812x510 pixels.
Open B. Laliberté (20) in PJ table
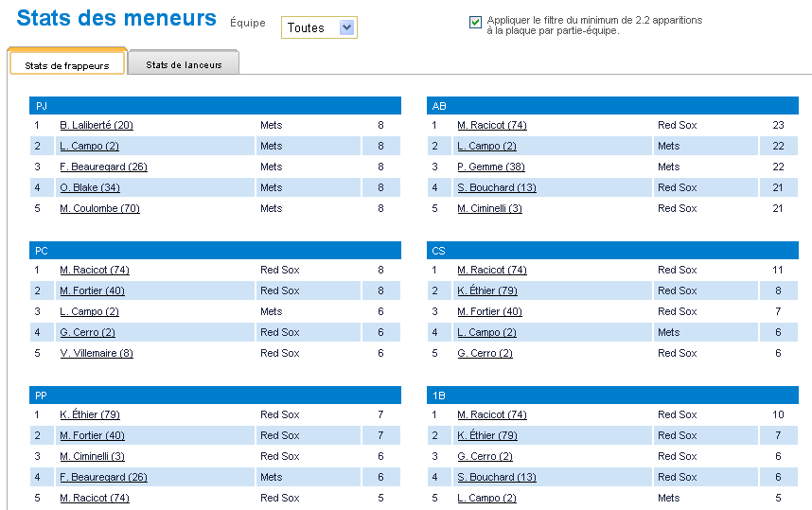(x=97, y=125)
